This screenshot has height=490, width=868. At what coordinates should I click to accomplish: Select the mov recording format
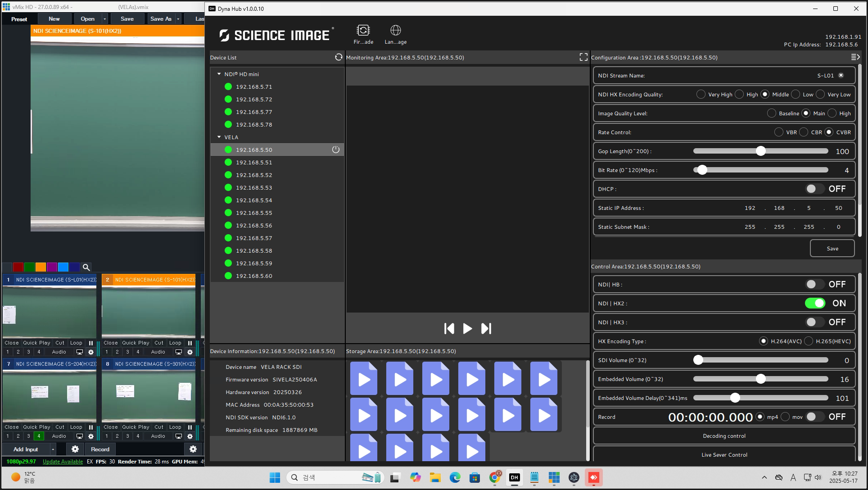[785, 417]
